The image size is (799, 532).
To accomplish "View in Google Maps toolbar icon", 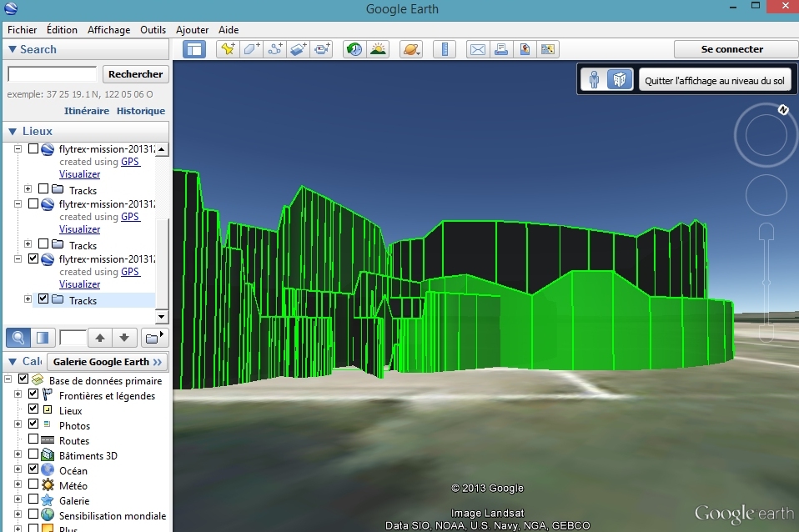I will click(x=548, y=49).
